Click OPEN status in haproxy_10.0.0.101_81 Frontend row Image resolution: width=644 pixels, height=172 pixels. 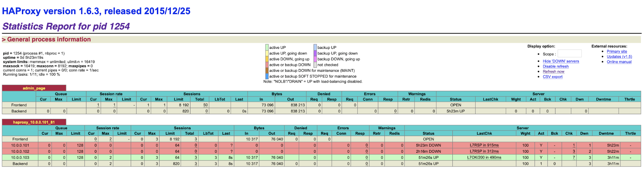(x=428, y=139)
